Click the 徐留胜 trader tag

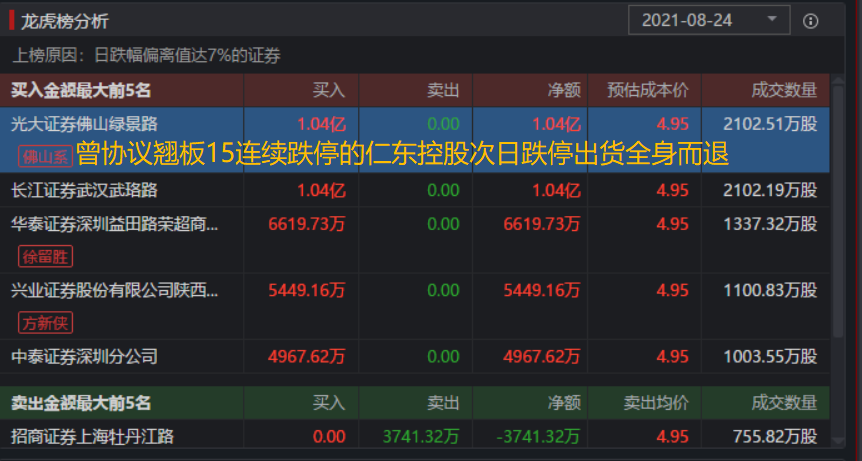[45, 256]
